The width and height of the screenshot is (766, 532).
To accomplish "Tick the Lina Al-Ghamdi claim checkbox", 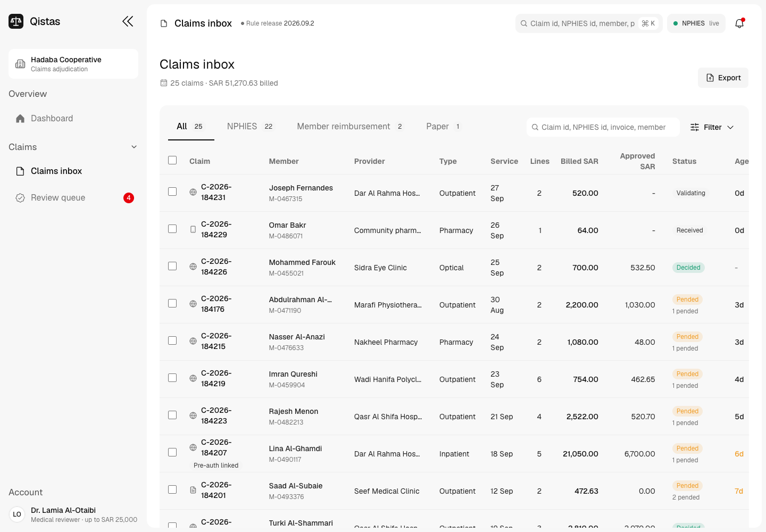I will (172, 452).
